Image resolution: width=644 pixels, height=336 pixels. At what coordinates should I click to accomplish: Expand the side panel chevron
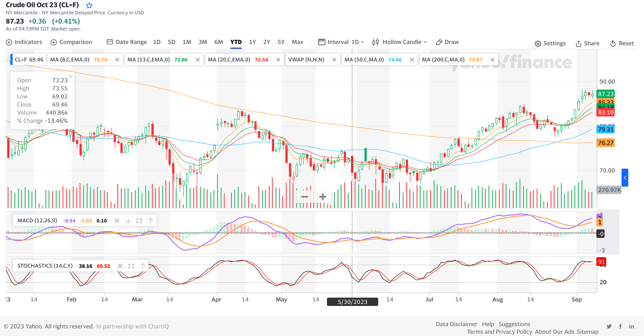point(625,178)
